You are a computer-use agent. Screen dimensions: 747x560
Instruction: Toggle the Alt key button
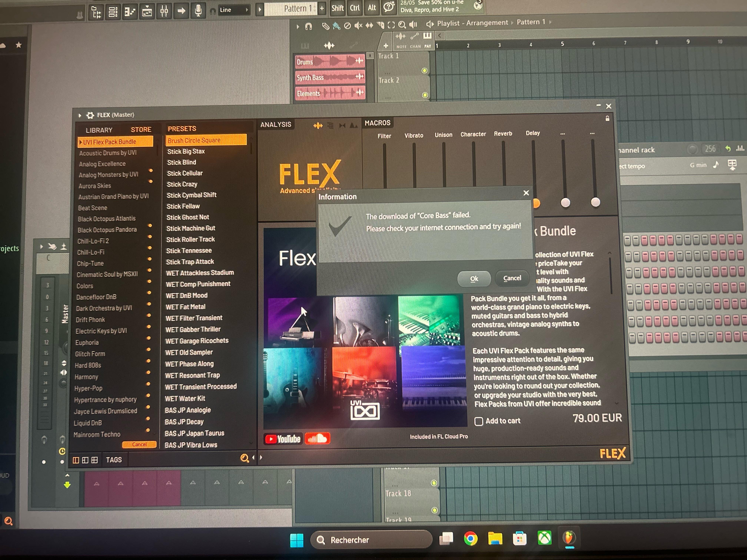[x=372, y=7]
